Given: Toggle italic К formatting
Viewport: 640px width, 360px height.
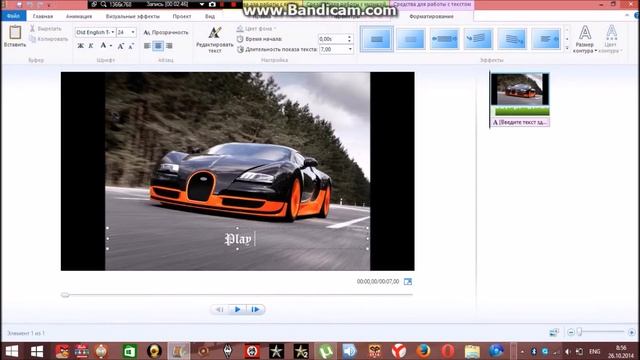Looking at the screenshot, I should [91, 46].
